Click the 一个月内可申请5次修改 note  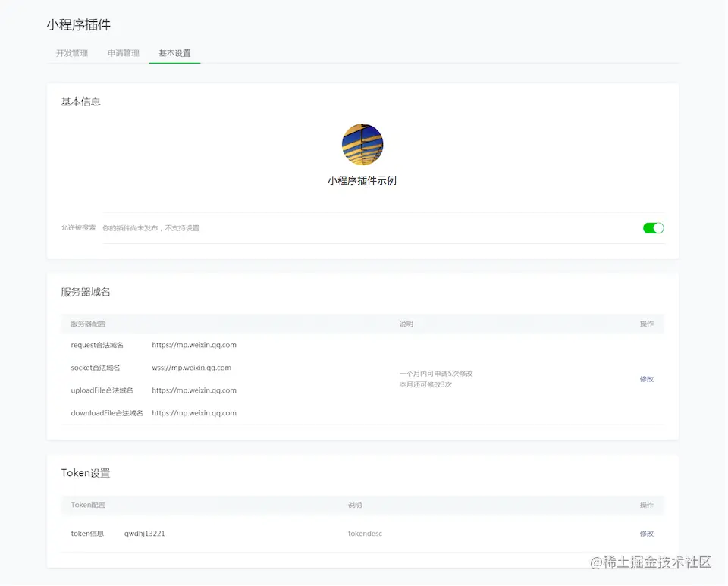tap(436, 374)
